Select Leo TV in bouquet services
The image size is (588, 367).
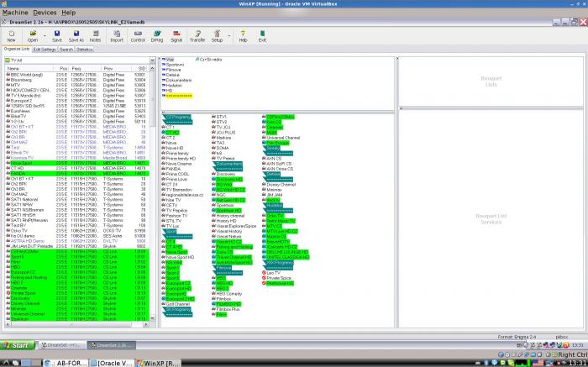(x=271, y=273)
